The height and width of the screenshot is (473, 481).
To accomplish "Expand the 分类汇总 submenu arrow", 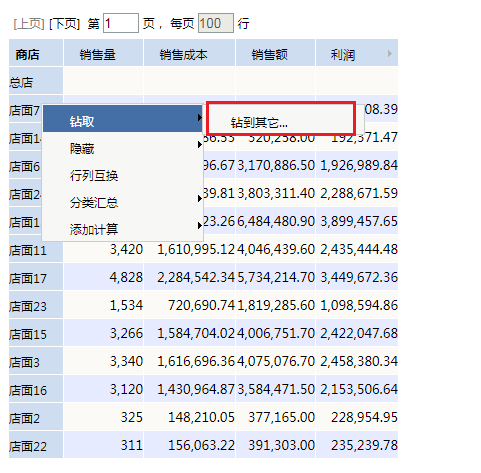I will [199, 199].
